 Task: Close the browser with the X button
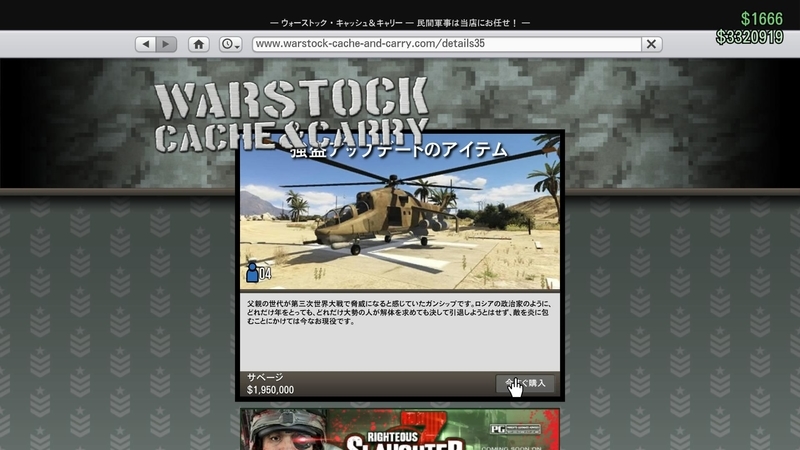coord(652,44)
